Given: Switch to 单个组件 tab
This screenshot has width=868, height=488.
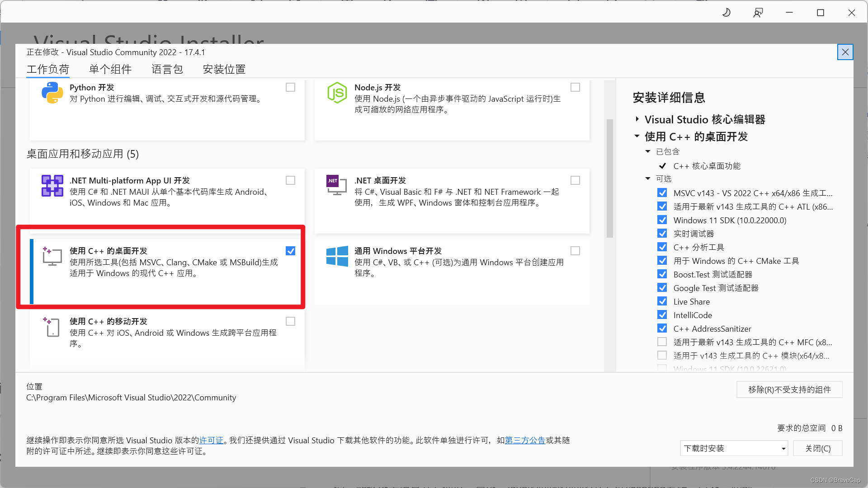Looking at the screenshot, I should [x=110, y=69].
